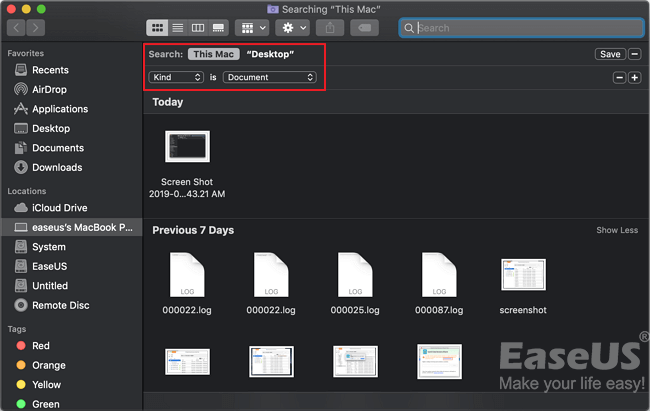
Task: Open AirDrop from the sidebar
Action: [x=50, y=89]
